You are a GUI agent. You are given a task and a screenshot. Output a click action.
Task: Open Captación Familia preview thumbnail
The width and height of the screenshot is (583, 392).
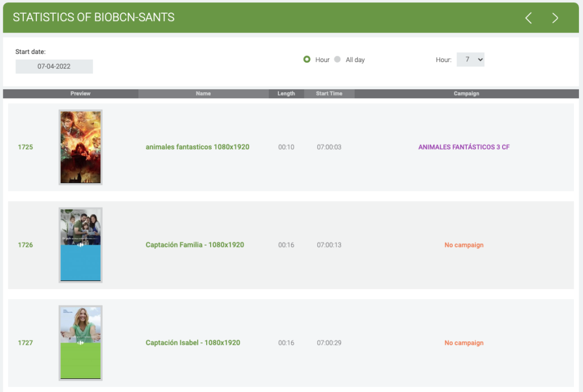pyautogui.click(x=80, y=245)
